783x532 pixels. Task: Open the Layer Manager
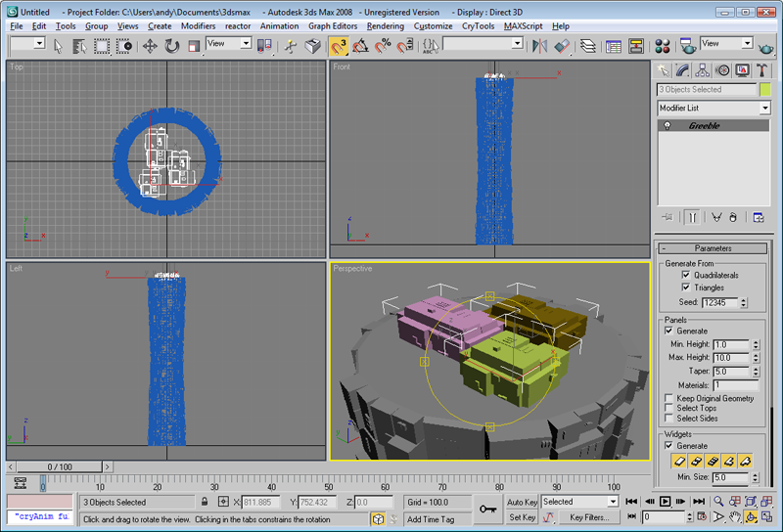pos(588,46)
